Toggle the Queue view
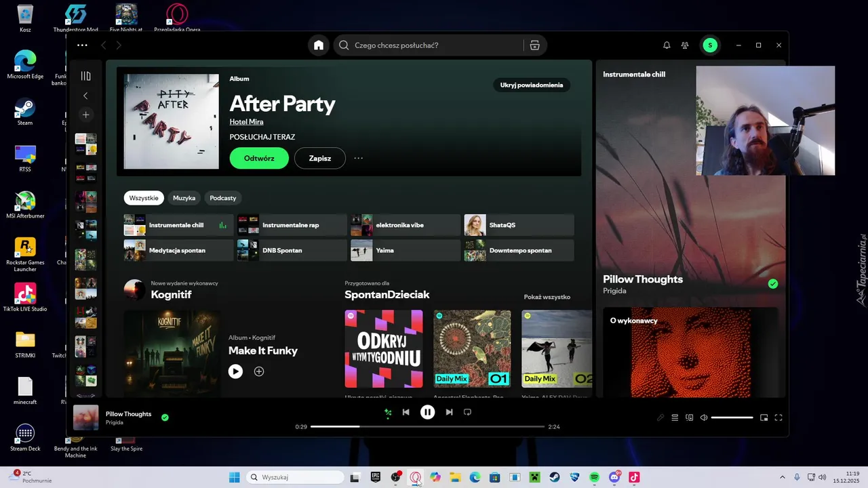 (675, 418)
